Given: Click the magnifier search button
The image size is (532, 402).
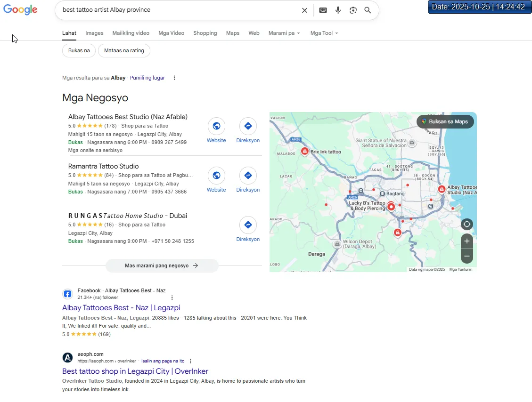Looking at the screenshot, I should [x=368, y=10].
